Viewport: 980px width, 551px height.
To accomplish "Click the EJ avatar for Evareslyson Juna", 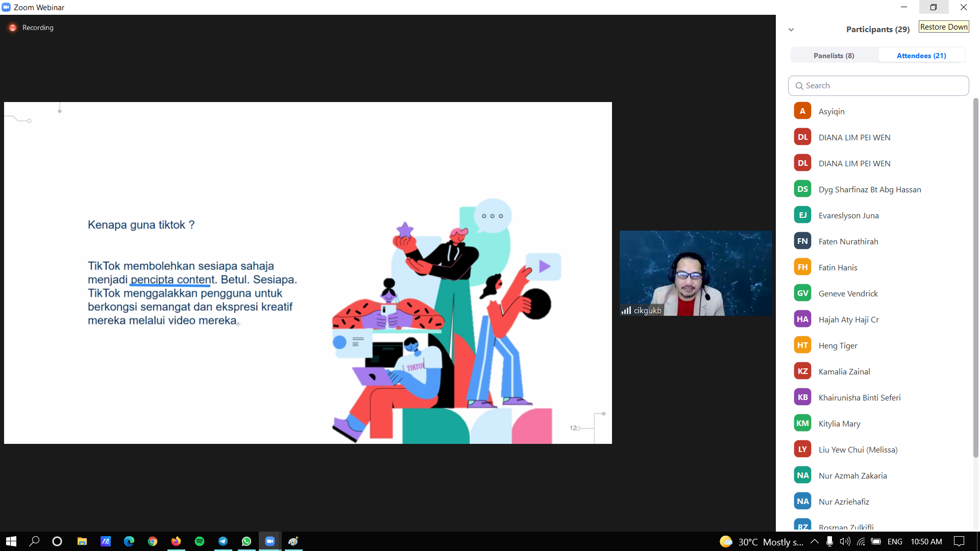I will tap(802, 215).
